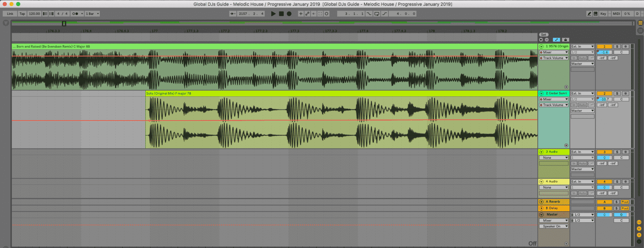Toggle Automation Arm icon

307,14
